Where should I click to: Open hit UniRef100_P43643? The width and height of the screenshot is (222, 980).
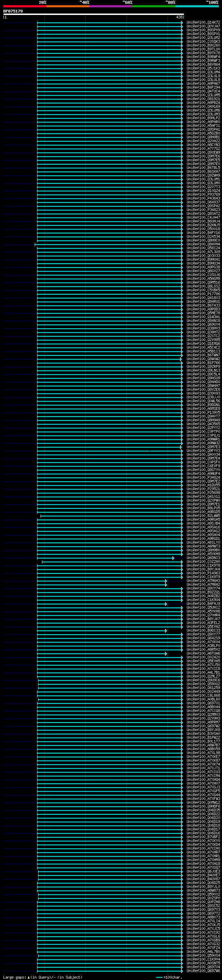click(203, 199)
